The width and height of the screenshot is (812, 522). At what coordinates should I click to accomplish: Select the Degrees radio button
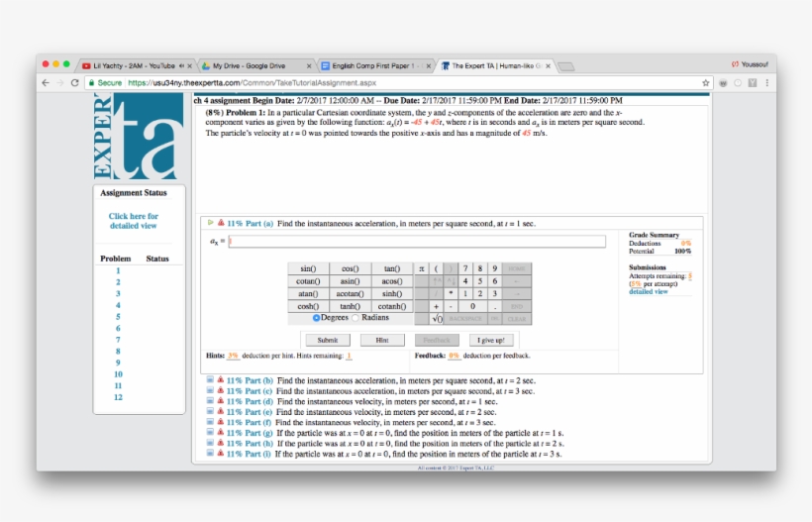point(316,318)
